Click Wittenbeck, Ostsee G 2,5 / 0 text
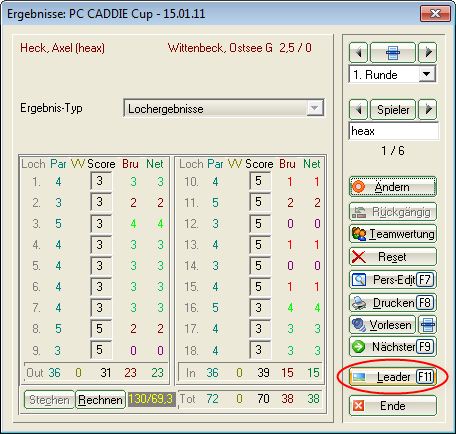The height and width of the screenshot is (434, 456). point(240,48)
